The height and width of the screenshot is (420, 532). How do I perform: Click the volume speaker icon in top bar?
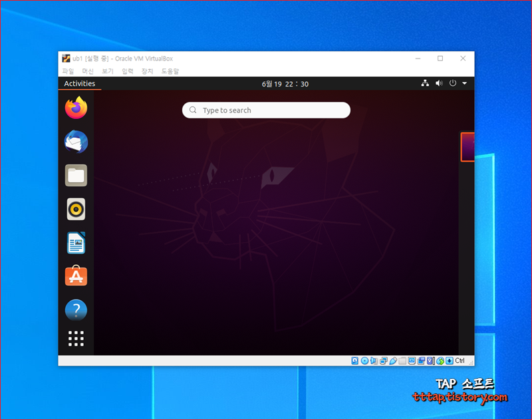pos(439,83)
